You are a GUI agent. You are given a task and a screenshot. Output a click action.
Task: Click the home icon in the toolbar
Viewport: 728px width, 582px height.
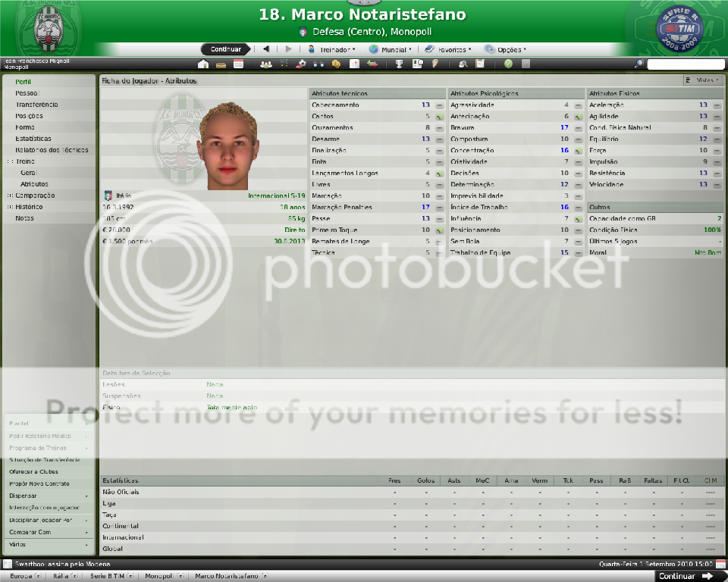coord(203,64)
